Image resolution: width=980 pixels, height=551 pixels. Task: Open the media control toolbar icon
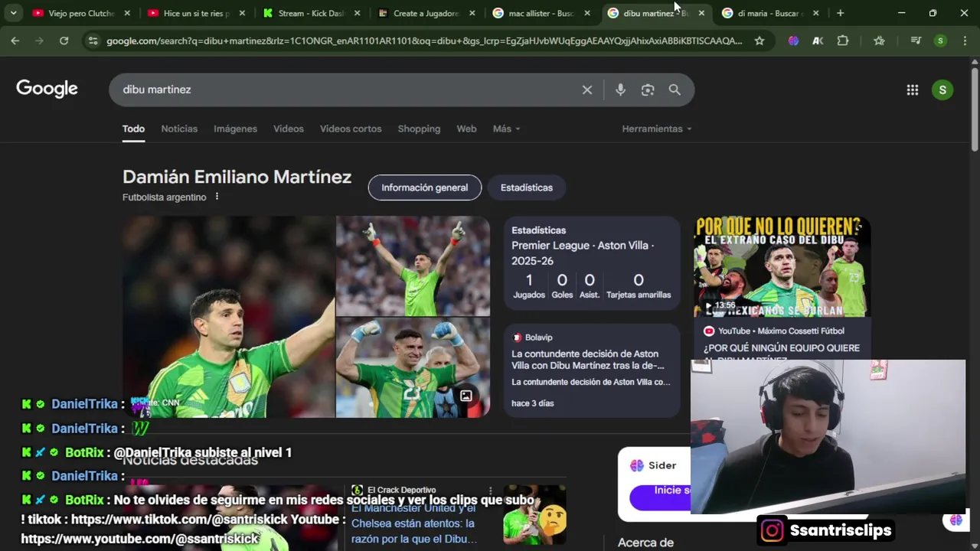pyautogui.click(x=916, y=41)
